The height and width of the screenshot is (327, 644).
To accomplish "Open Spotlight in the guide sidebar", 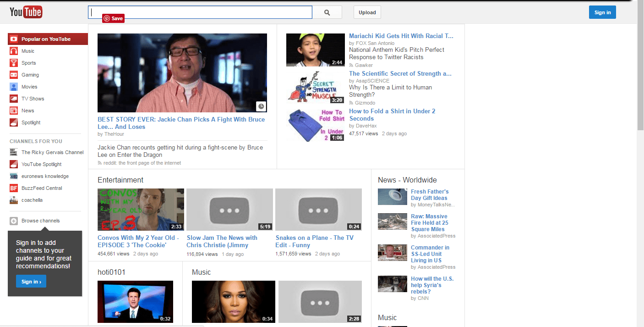I will click(31, 122).
